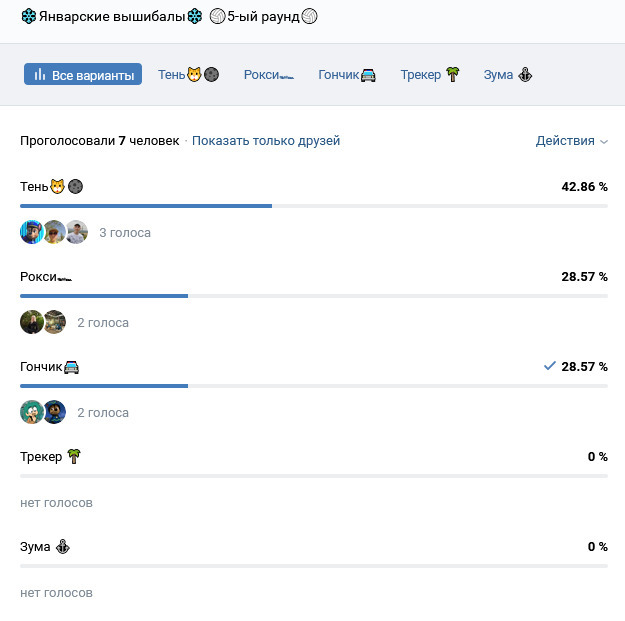
Task: Open the Гончик tab
Action: coord(346,75)
